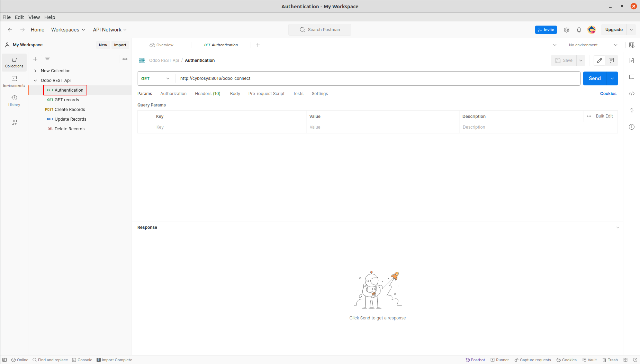Switch to the Authorization tab
Image resolution: width=640 pixels, height=364 pixels.
coord(173,94)
